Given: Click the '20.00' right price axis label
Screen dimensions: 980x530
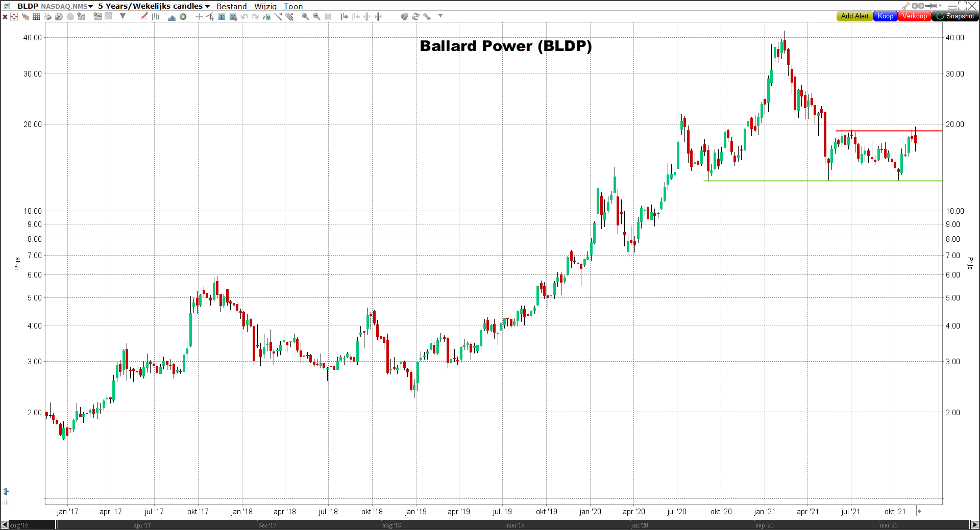Looking at the screenshot, I should click(x=955, y=124).
